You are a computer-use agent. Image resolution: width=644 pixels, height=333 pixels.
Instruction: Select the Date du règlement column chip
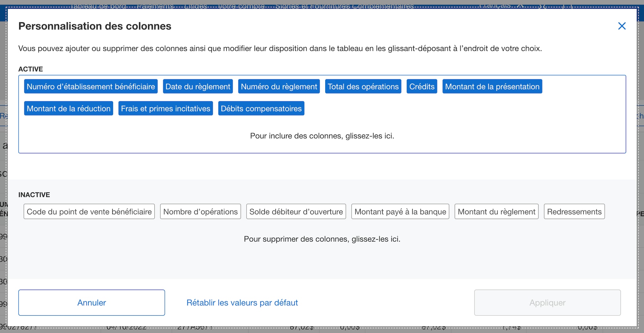coord(197,86)
